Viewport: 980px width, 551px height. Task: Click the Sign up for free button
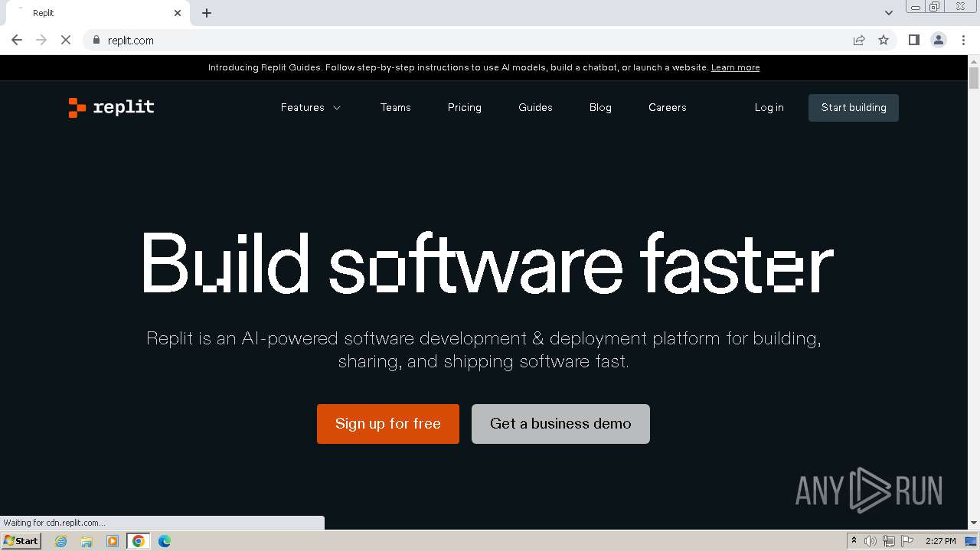[388, 424]
